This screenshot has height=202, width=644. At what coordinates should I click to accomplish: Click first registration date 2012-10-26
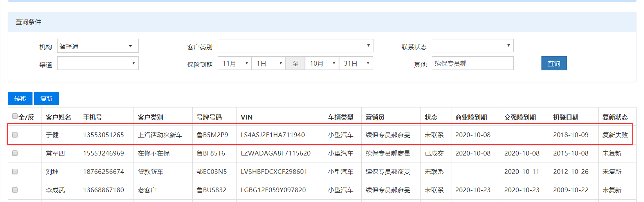point(571,172)
